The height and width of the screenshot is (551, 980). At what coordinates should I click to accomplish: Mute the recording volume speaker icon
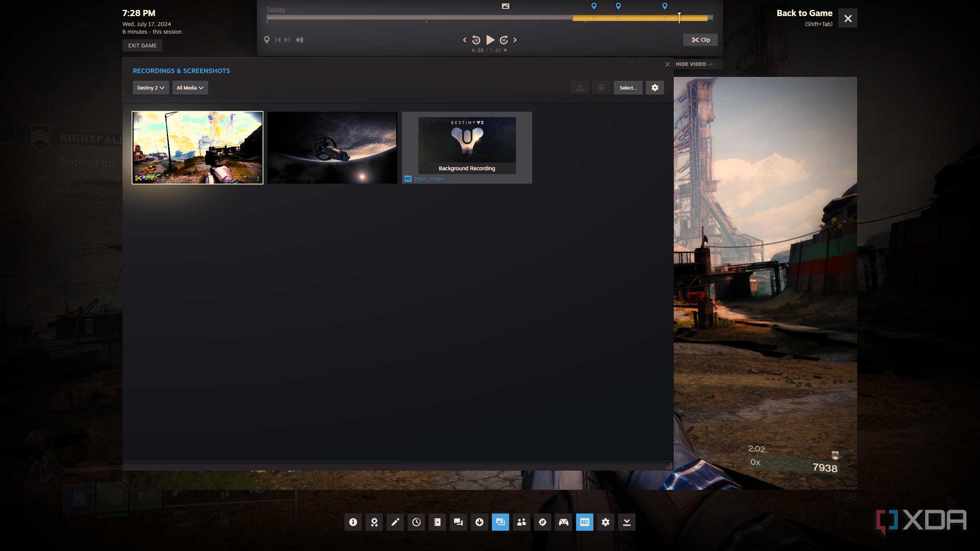[x=300, y=40]
